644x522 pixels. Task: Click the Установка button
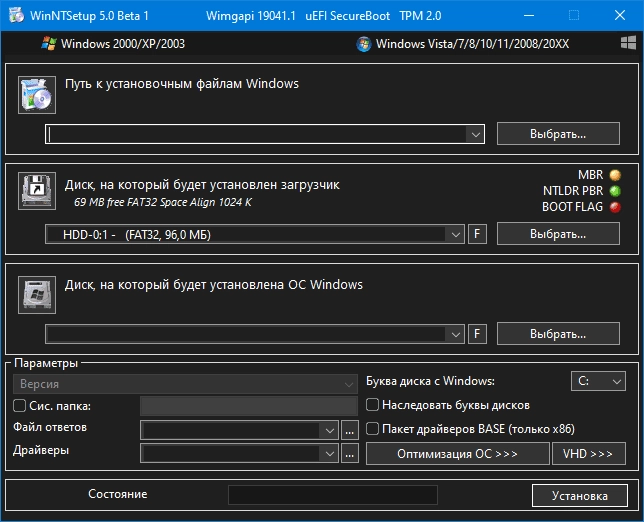580,496
